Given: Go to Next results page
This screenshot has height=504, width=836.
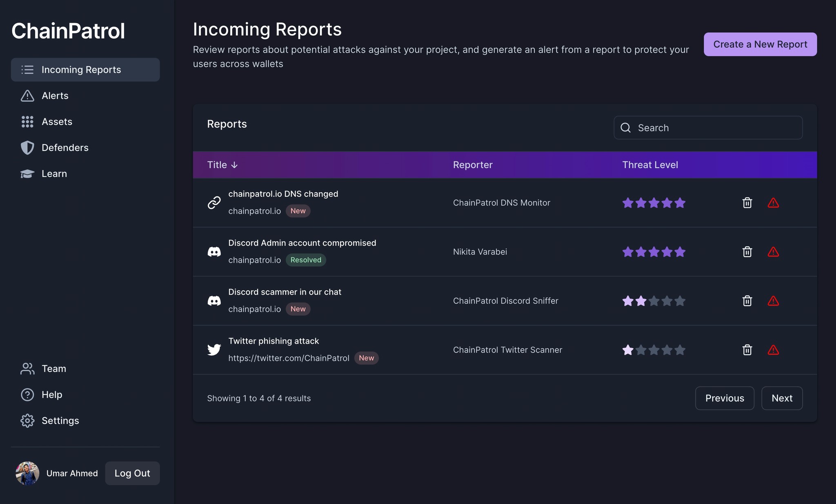Looking at the screenshot, I should (x=782, y=398).
